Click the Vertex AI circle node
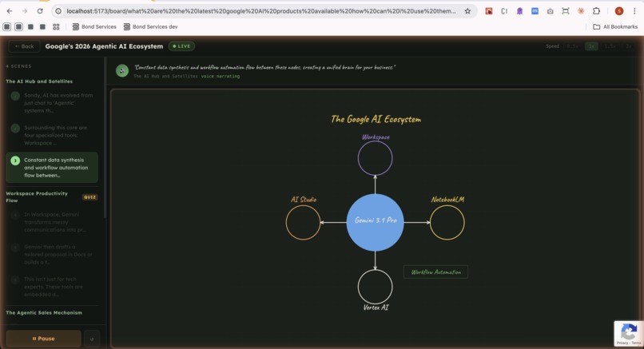 tap(375, 287)
